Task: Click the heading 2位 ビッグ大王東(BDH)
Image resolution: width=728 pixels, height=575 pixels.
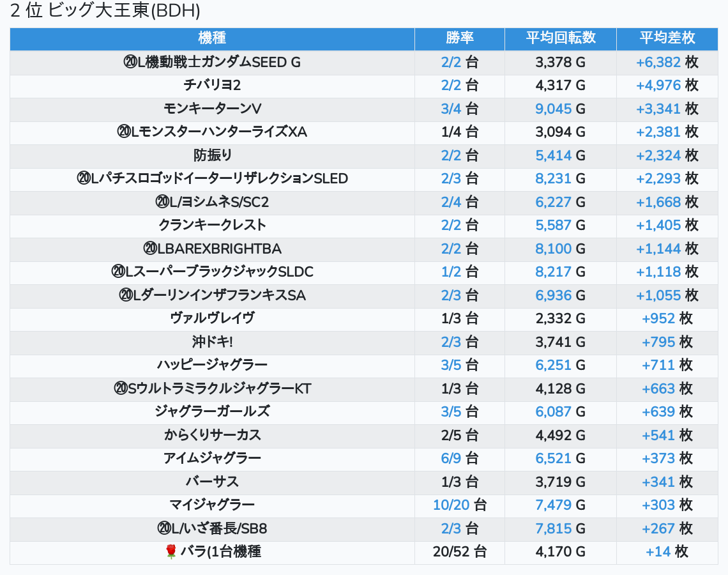Action: coord(105,11)
